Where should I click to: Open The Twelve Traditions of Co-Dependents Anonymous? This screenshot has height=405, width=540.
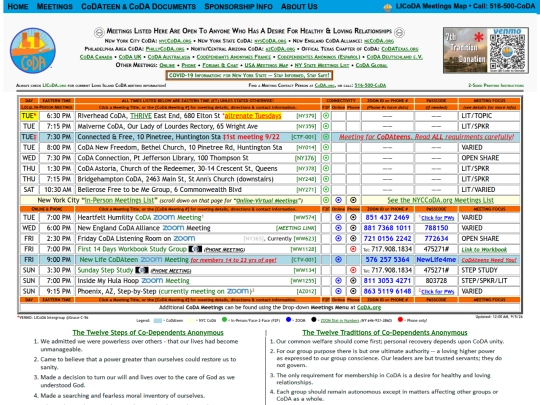385,332
